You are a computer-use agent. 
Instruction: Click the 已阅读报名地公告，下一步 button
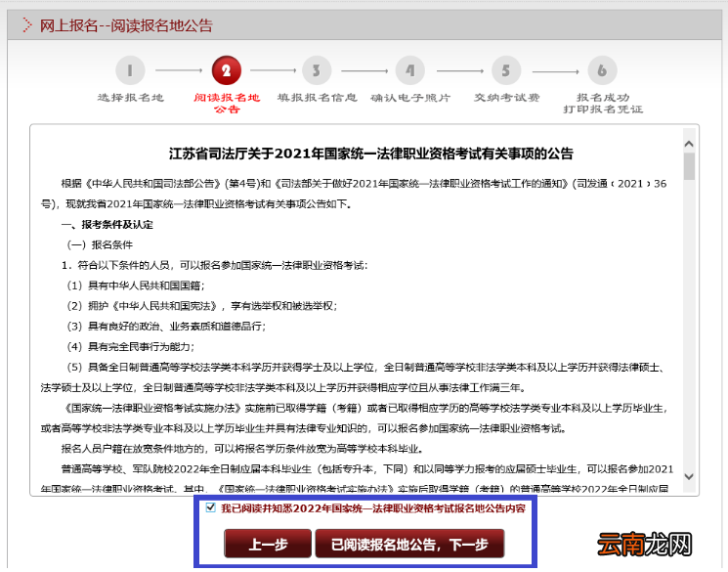(x=409, y=544)
